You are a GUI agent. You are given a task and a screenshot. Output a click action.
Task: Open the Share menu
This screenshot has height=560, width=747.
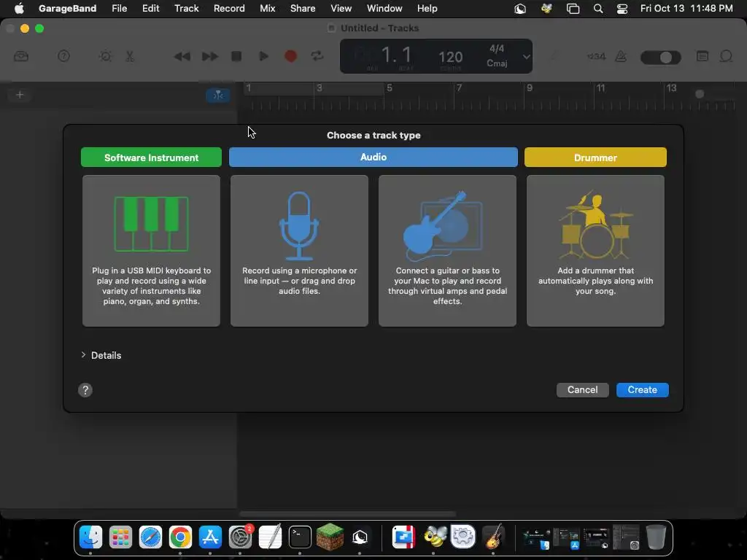point(303,8)
